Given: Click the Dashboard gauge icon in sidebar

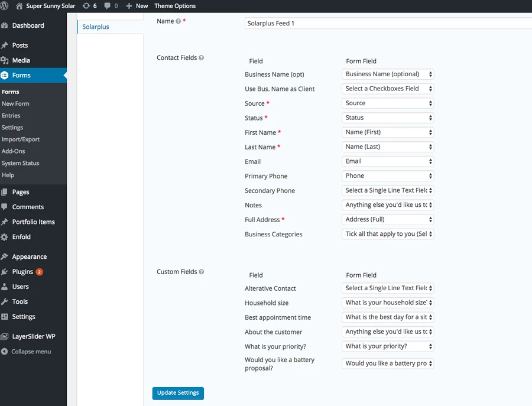Looking at the screenshot, I should coord(4,25).
